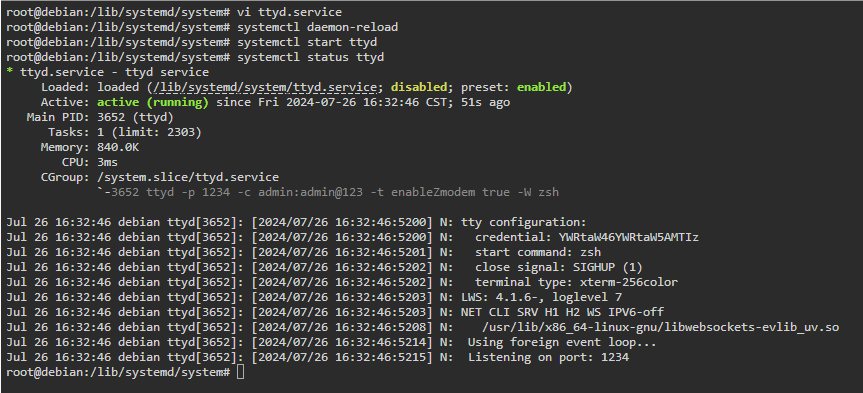Click the libwebsockets-evlib_uv.so library path

(x=660, y=328)
